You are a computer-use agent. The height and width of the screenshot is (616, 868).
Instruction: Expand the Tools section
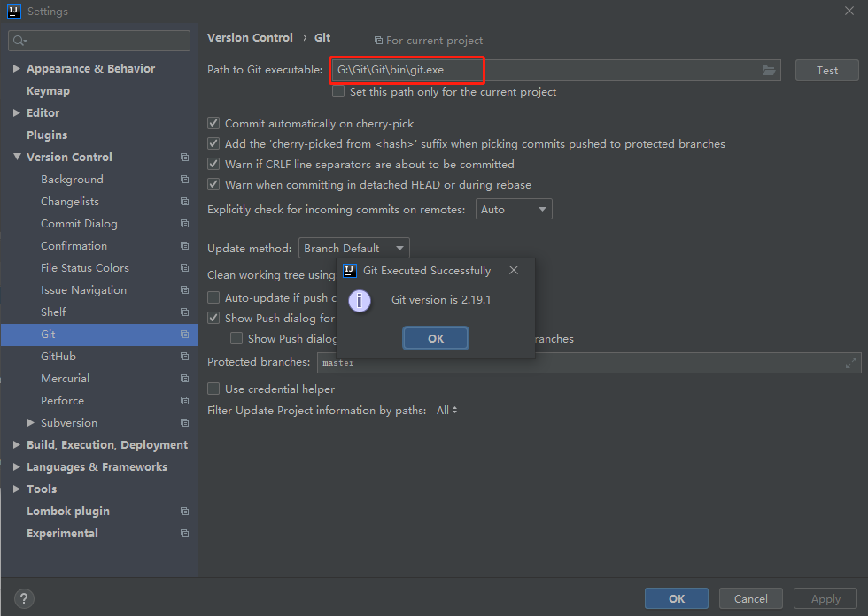pos(17,489)
